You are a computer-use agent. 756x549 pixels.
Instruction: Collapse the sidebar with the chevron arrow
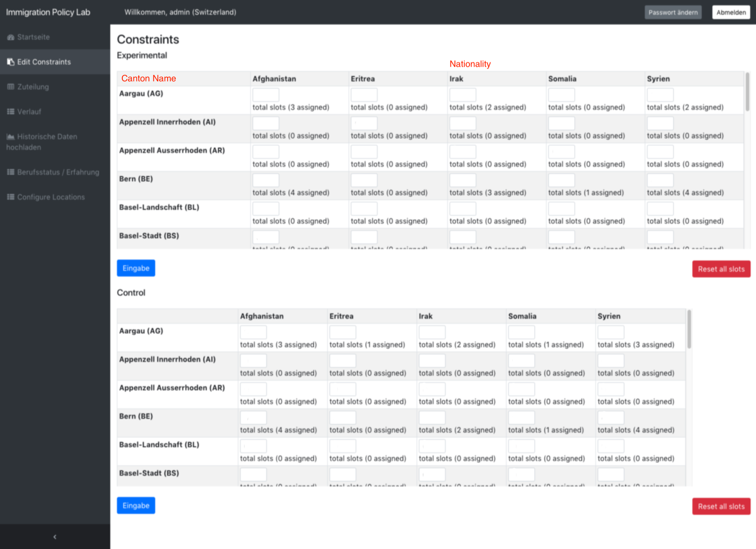(x=55, y=537)
